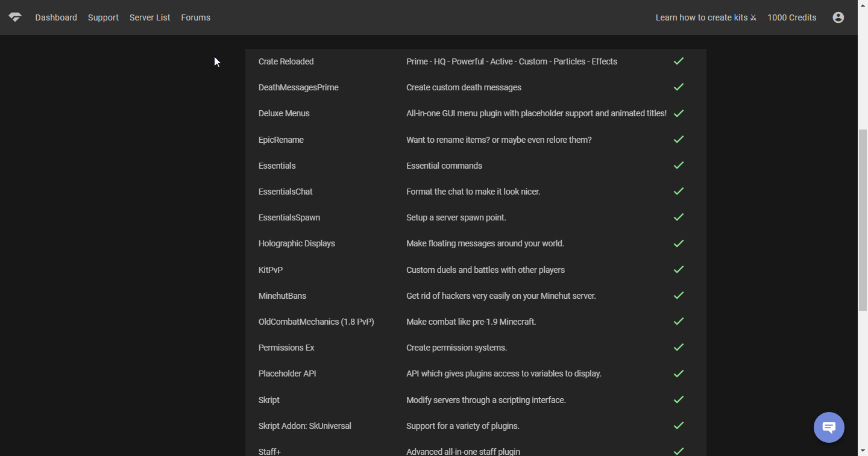This screenshot has height=456, width=868.
Task: Click the checkmark in the Skript row
Action: 679,400
